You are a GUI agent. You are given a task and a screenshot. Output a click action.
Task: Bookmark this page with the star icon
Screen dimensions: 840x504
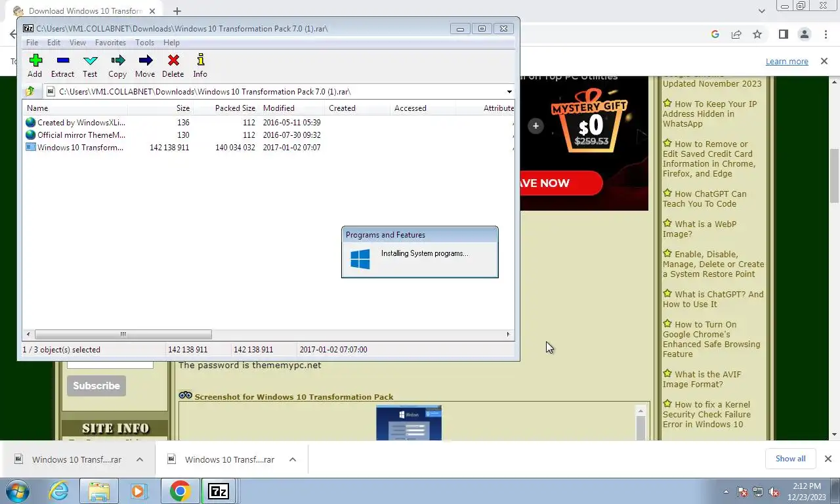757,34
